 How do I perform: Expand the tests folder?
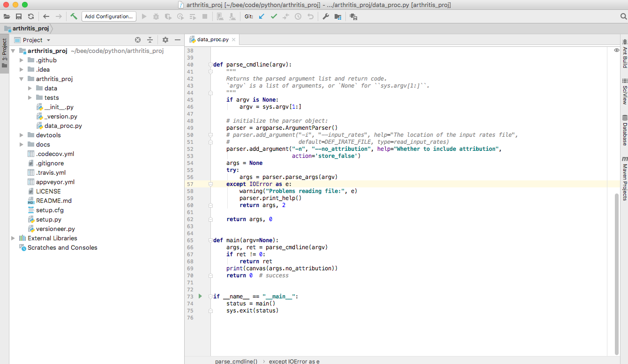[x=30, y=97]
